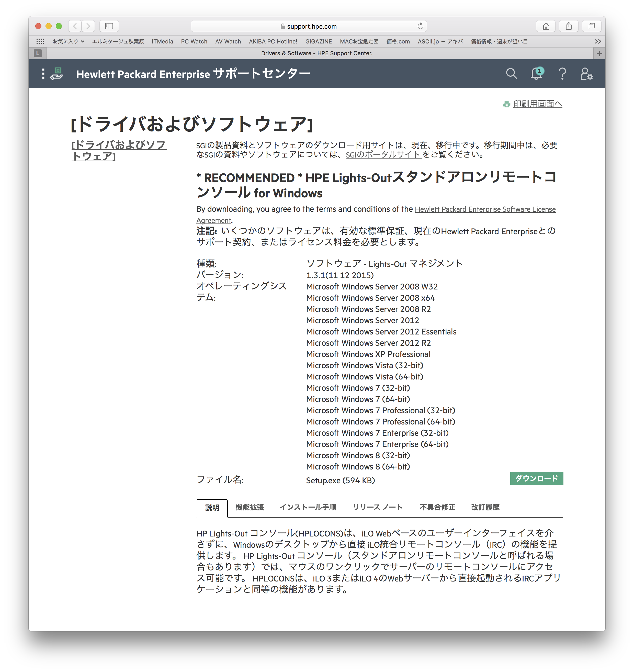
Task: Click the pinned tab L icon
Action: (x=38, y=53)
